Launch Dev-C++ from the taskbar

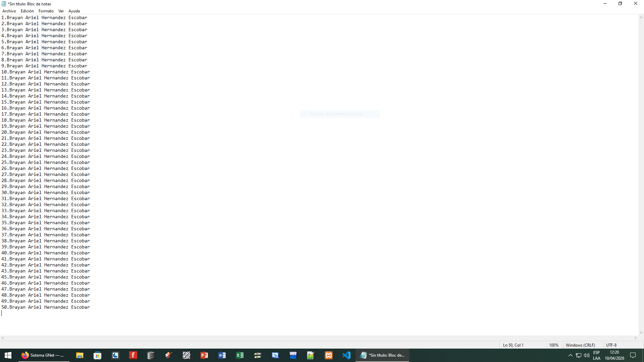pyautogui.click(x=293, y=355)
